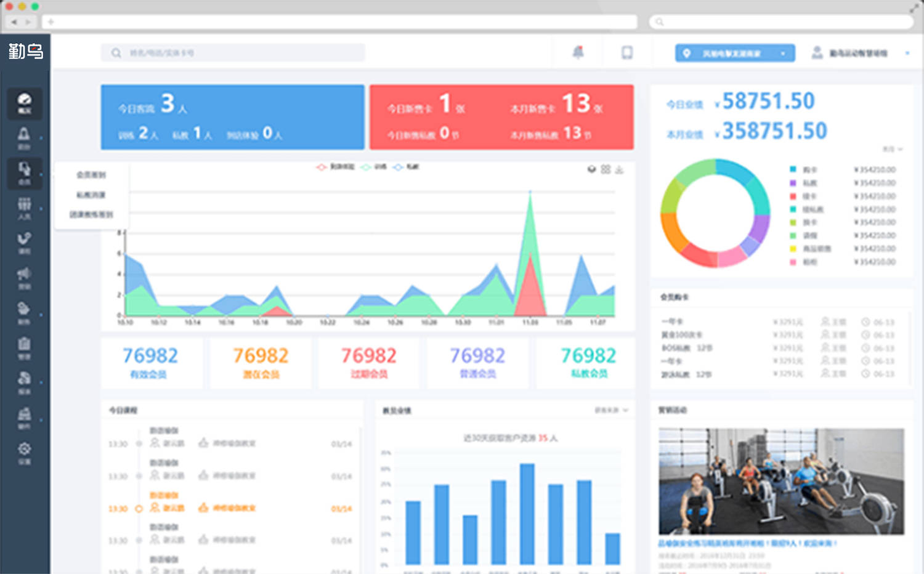
Task: Open notifications bell in top bar
Action: point(578,53)
